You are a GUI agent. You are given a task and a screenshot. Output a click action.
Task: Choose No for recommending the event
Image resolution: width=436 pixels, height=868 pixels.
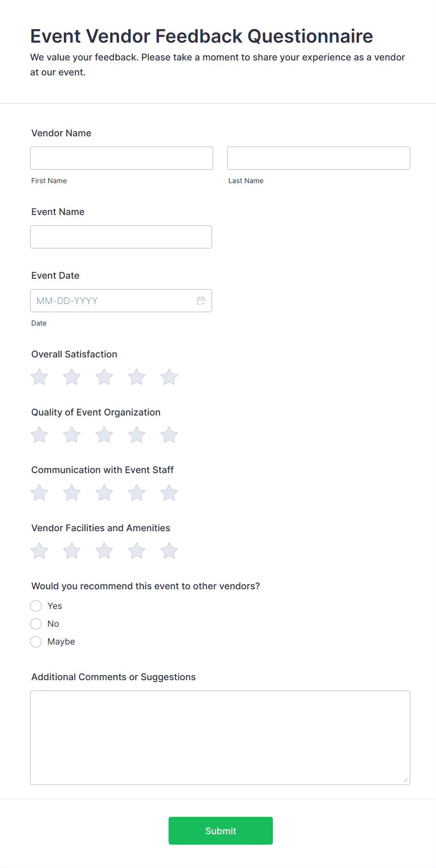pyautogui.click(x=36, y=623)
